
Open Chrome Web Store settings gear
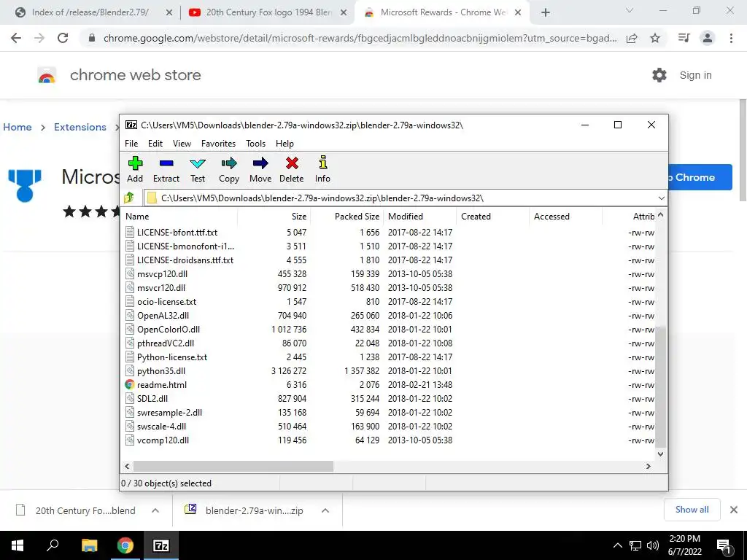(659, 75)
